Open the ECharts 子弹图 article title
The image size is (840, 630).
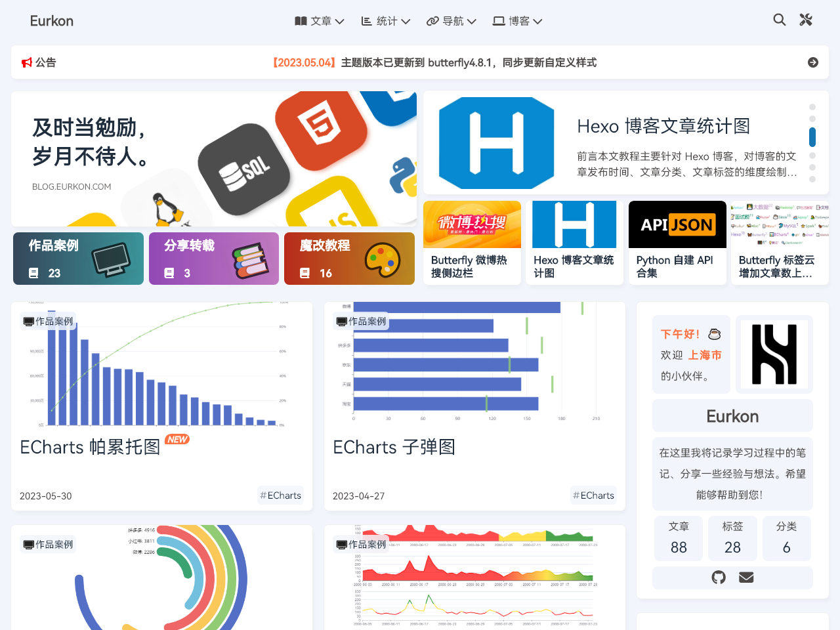tap(394, 447)
